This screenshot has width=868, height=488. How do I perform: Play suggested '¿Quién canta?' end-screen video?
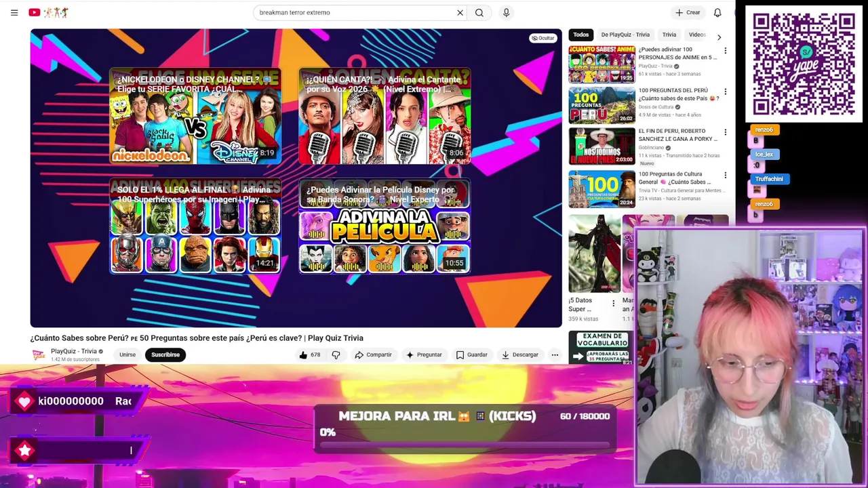pyautogui.click(x=384, y=117)
